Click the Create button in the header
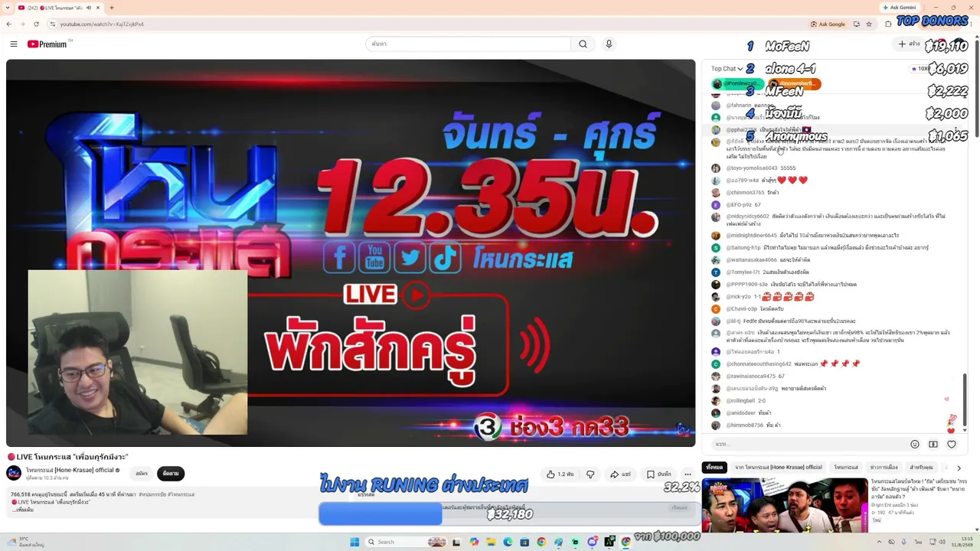Screen dimensions: 980x551 909,44
